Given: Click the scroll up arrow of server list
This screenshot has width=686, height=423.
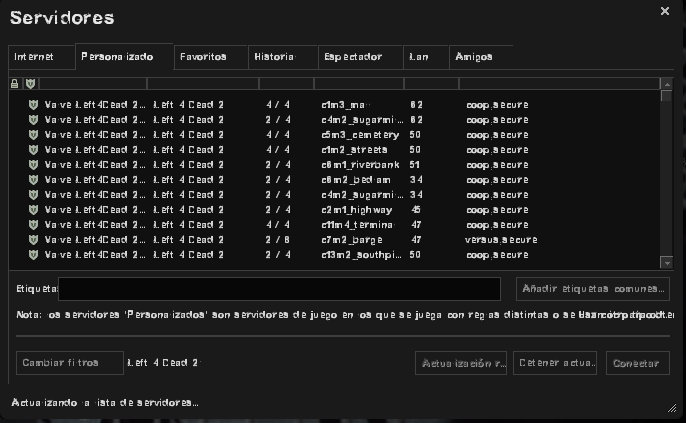Looking at the screenshot, I should (x=667, y=84).
